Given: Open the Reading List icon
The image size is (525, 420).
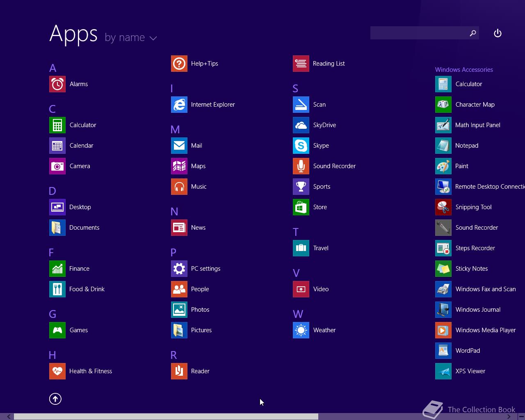Looking at the screenshot, I should pos(301,64).
